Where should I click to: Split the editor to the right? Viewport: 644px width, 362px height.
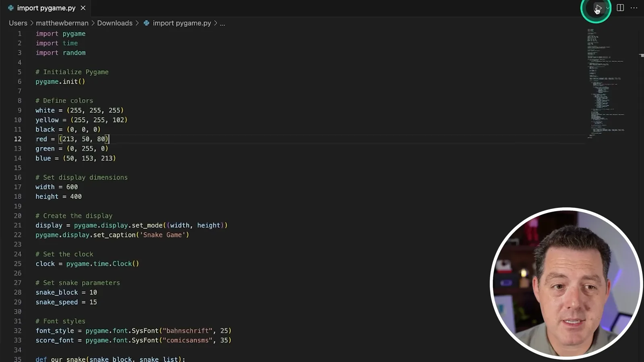620,8
